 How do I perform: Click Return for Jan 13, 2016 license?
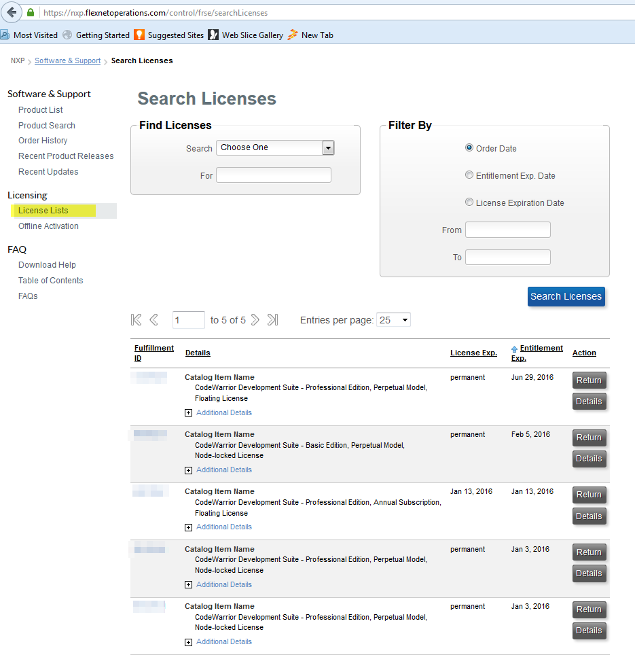coord(589,495)
